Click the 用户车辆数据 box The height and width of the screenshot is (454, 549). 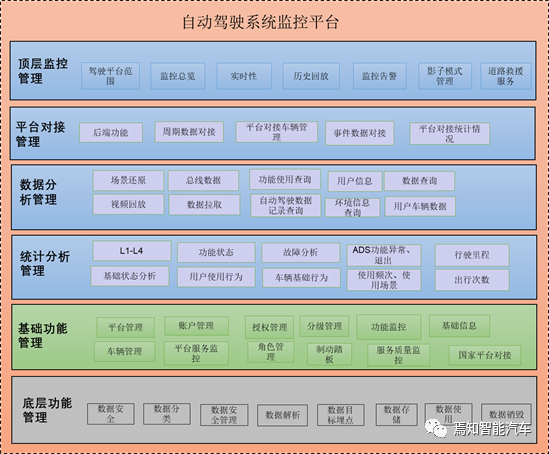point(420,206)
